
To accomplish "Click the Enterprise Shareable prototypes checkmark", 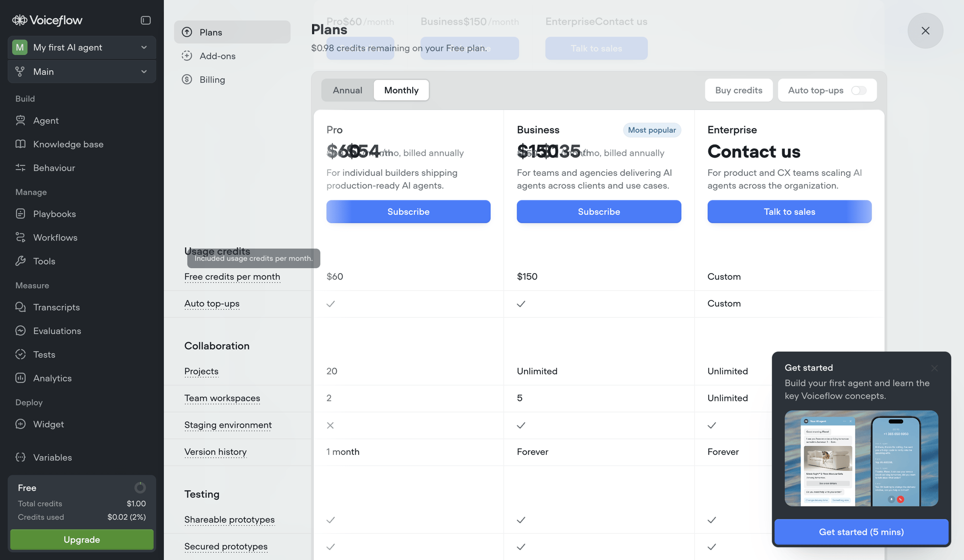I will pos(712,520).
